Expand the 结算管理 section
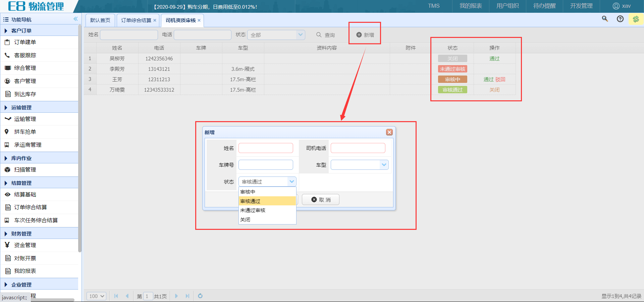This screenshot has width=644, height=302. (x=39, y=183)
